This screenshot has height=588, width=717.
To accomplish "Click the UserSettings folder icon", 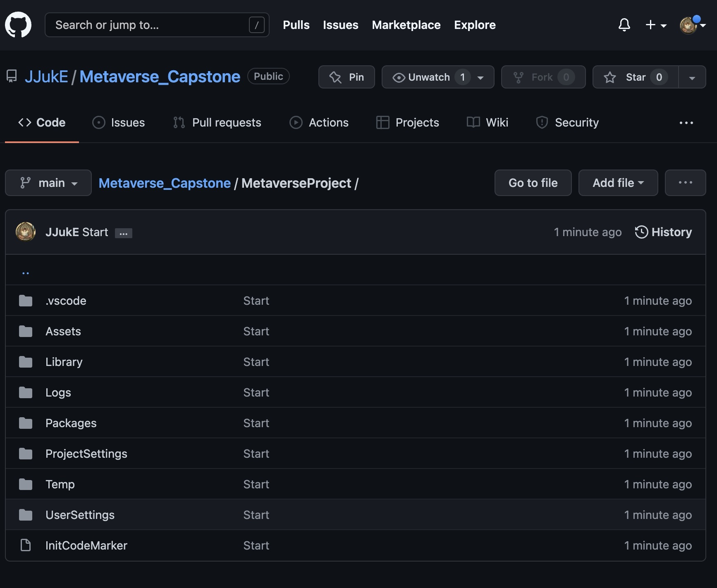I will [26, 515].
